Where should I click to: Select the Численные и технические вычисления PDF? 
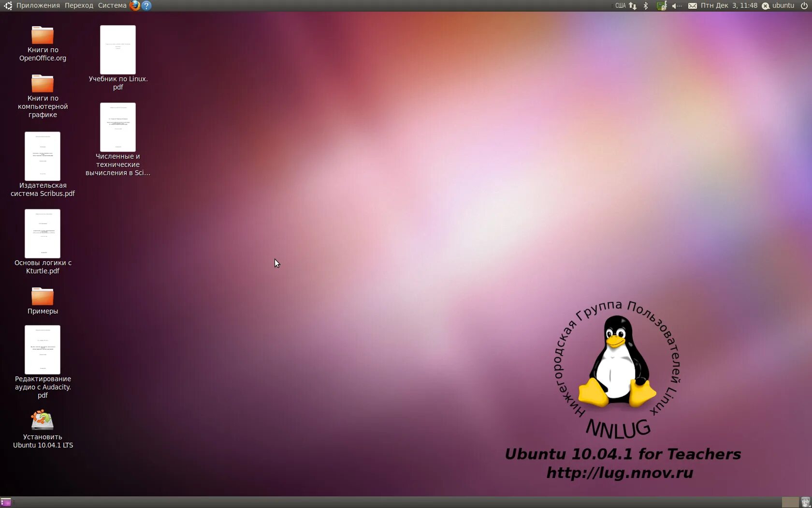(118, 139)
